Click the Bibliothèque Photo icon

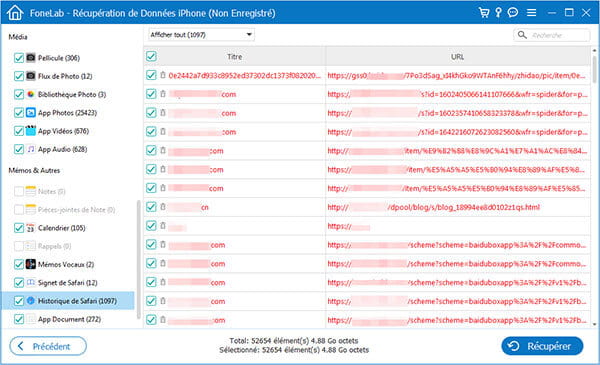[x=31, y=94]
